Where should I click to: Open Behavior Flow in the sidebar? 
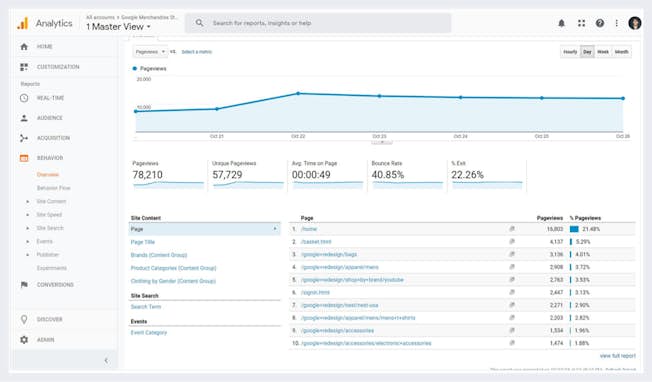[x=54, y=188]
